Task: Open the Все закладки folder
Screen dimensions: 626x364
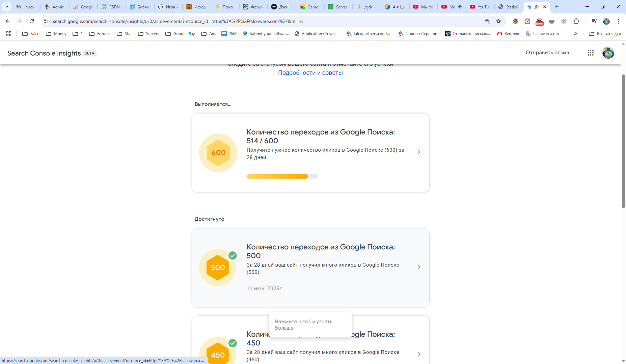Action: pos(605,34)
